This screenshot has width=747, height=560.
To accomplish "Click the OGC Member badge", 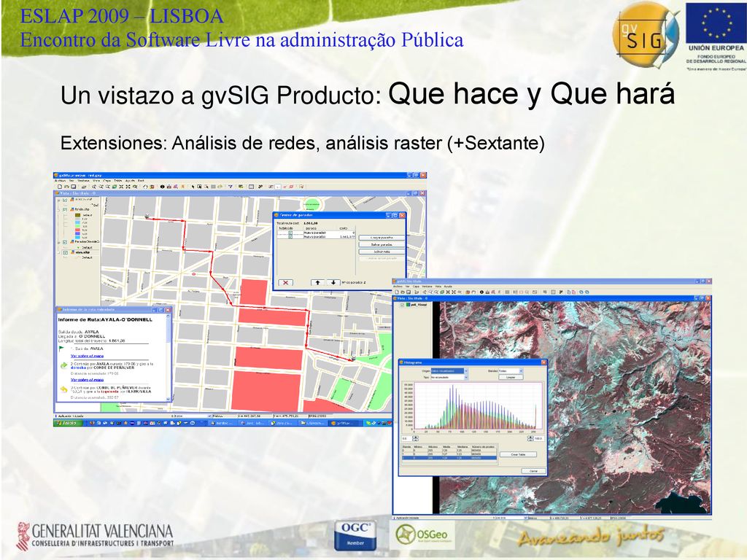I will [x=355, y=534].
